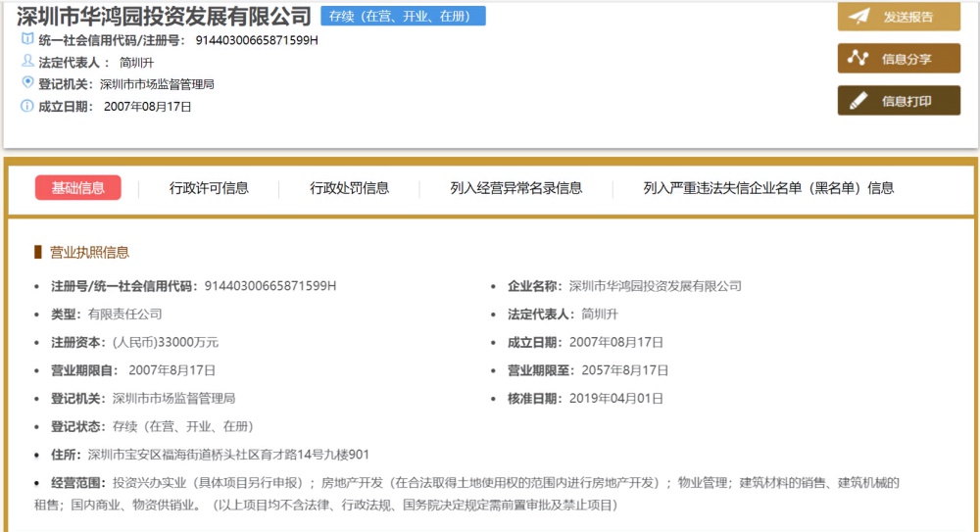Click the location pin icon beside header 登记机关

click(27, 83)
